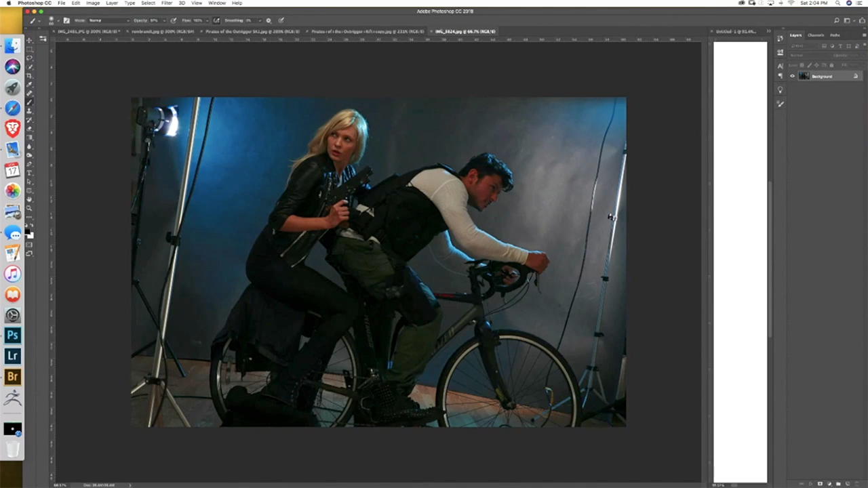The image size is (868, 488).
Task: Open Adobe Bridge from the Dock
Action: click(x=12, y=376)
